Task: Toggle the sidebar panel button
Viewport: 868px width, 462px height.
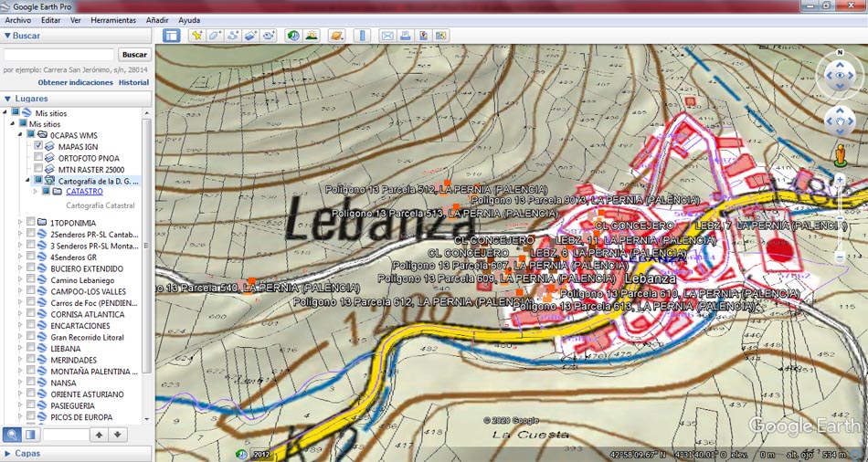Action: 172,36
